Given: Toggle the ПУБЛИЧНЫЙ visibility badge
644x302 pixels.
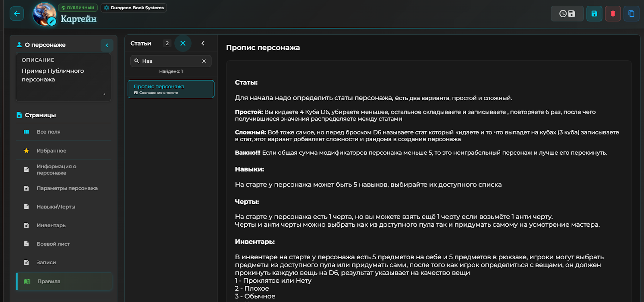Looking at the screenshot, I should click(x=78, y=8).
